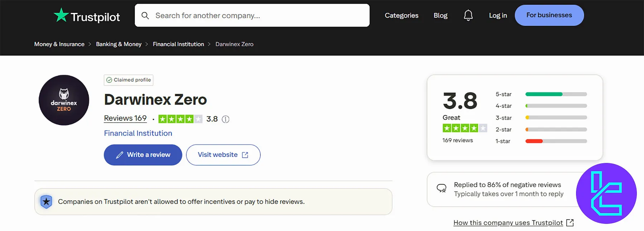This screenshot has width=644, height=231.
Task: Click the shield star icon in notice
Action: (46, 202)
